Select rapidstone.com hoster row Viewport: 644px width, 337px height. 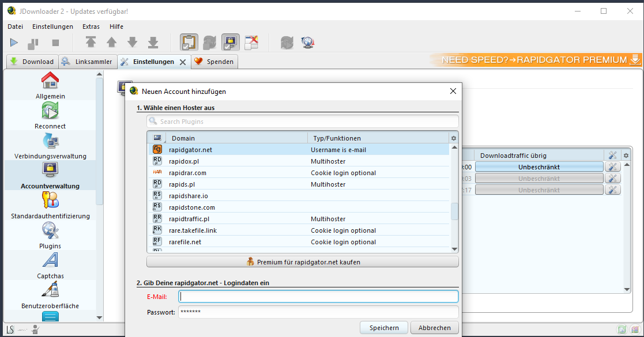tap(299, 207)
